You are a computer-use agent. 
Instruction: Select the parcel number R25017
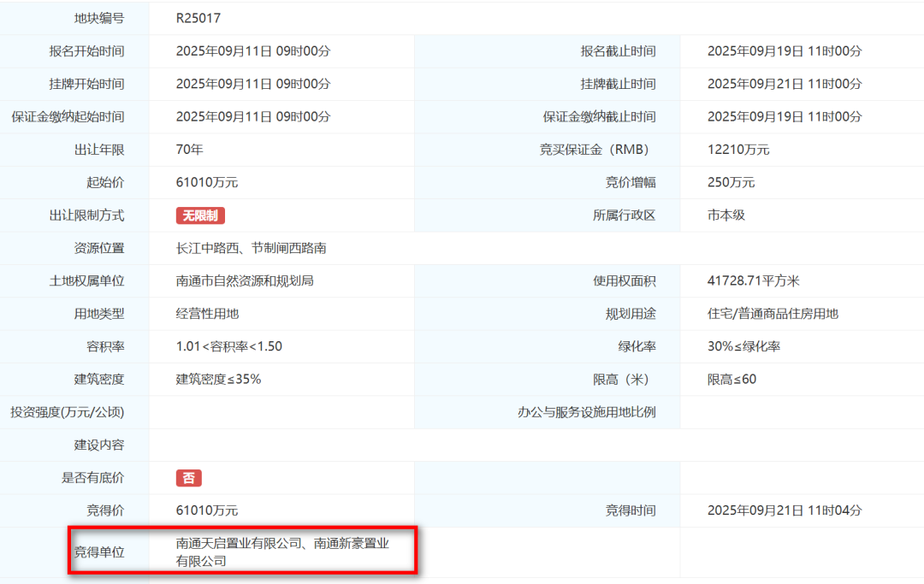point(198,18)
